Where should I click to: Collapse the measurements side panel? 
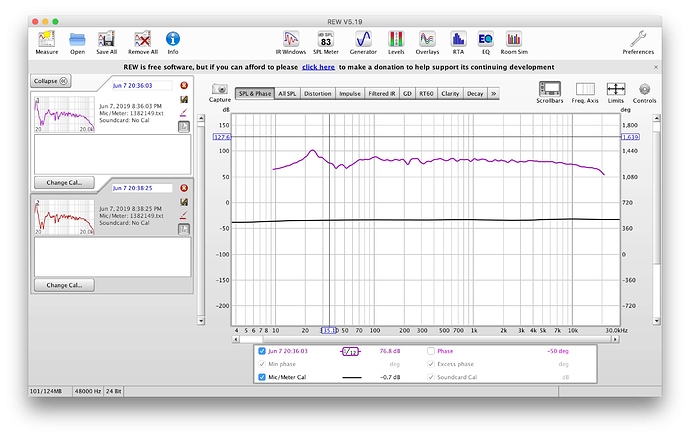click(x=50, y=81)
